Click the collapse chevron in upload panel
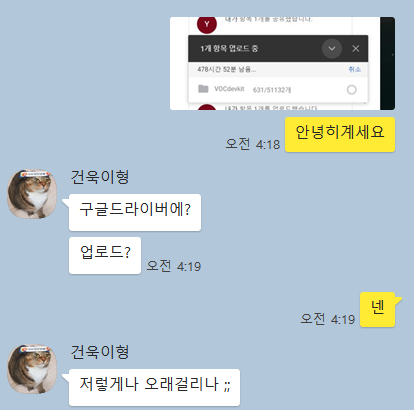 [332, 49]
